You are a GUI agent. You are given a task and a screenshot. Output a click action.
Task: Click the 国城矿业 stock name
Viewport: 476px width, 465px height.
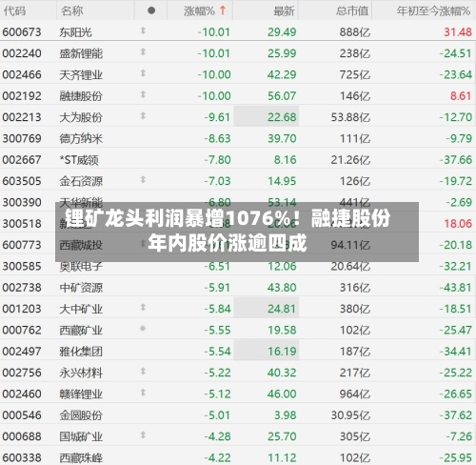click(x=81, y=436)
